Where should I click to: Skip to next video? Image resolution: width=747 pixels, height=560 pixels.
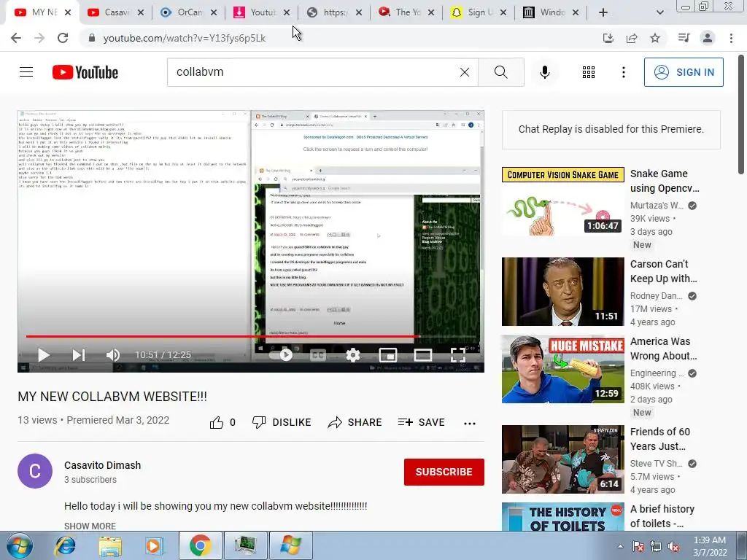79,355
